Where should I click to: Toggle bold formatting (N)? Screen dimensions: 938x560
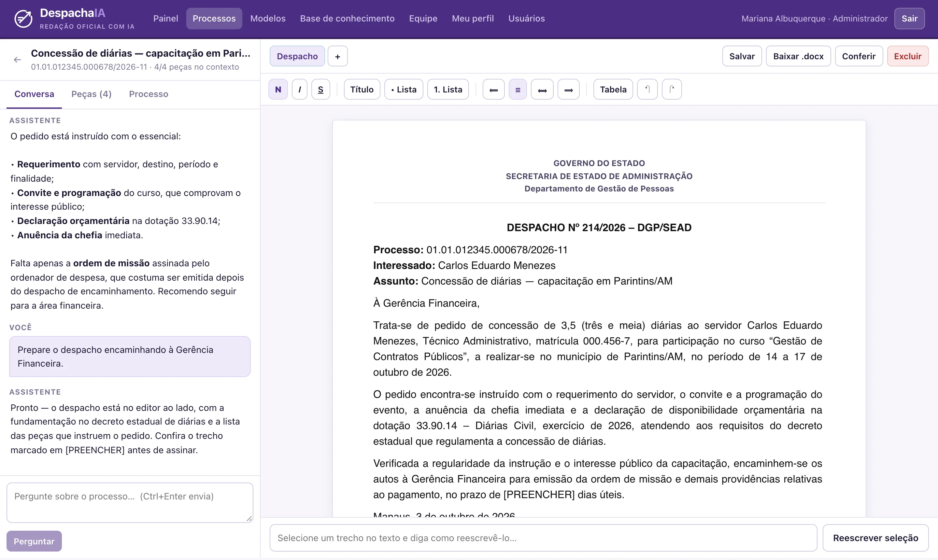[278, 90]
